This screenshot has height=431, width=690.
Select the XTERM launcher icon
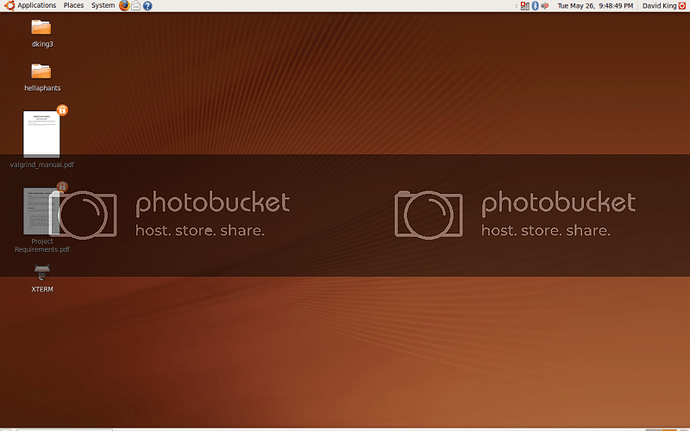(x=41, y=272)
